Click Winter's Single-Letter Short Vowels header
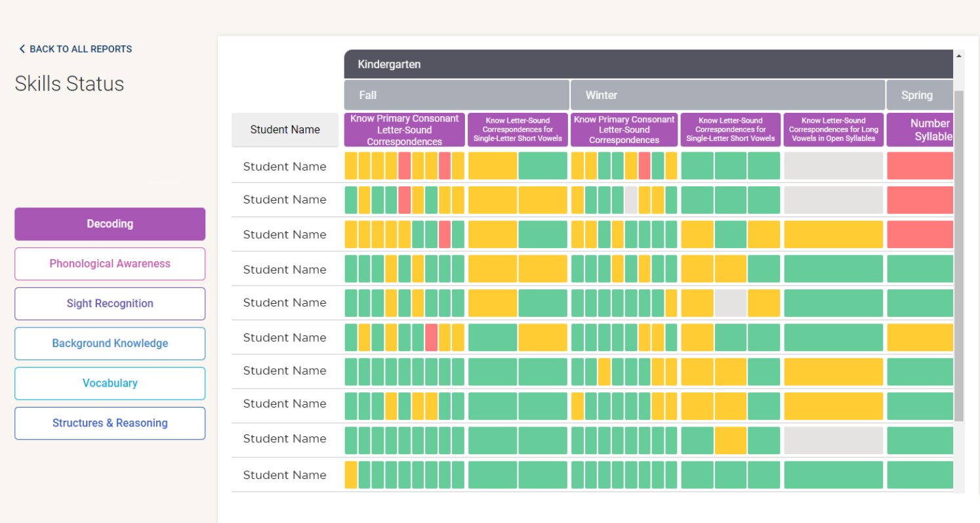This screenshot has height=523, width=980. 731,130
